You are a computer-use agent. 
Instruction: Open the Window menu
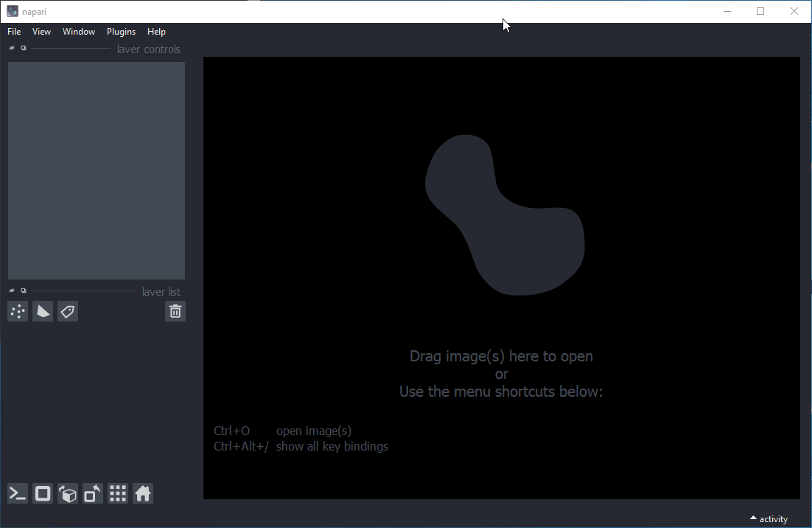coord(79,32)
